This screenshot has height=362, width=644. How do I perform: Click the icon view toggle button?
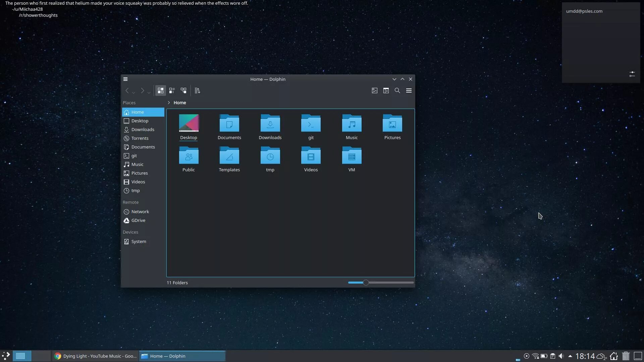[x=160, y=90]
